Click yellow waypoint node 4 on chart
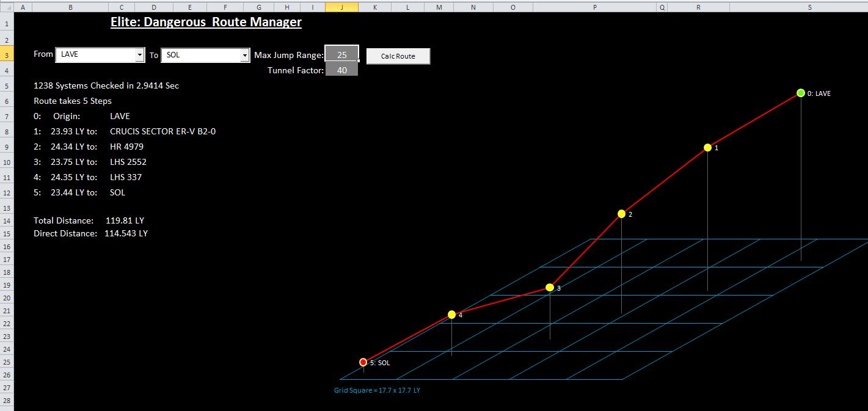The height and width of the screenshot is (411, 868). click(451, 315)
